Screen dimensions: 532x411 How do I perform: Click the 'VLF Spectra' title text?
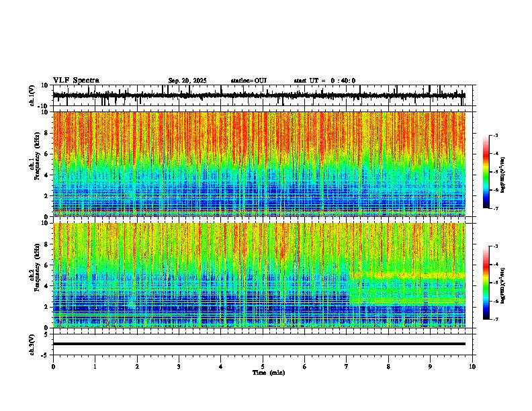[x=76, y=81]
